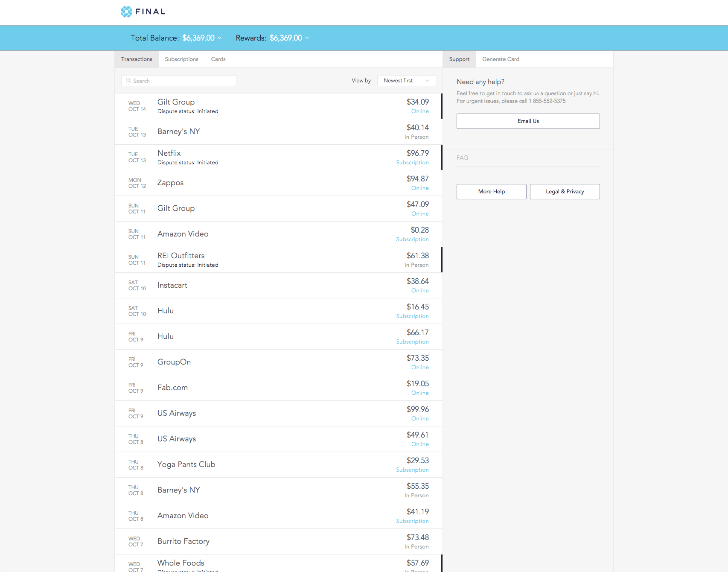Click the Final logo icon

[126, 12]
